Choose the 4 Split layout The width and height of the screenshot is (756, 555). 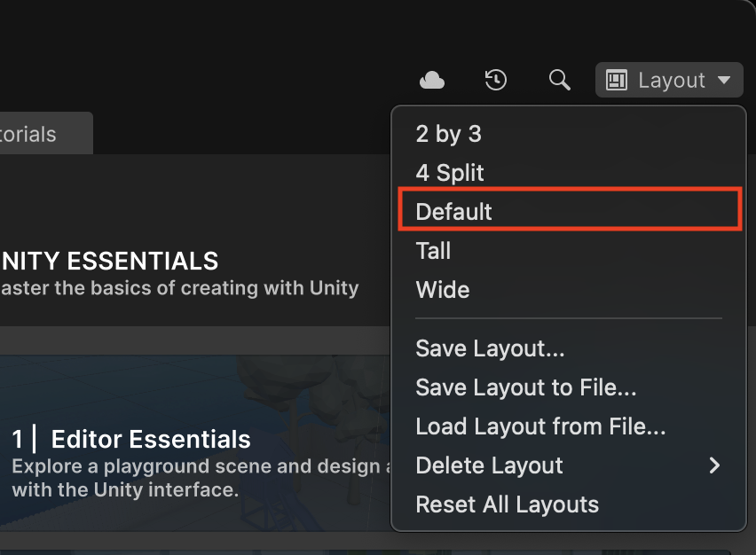pos(450,173)
